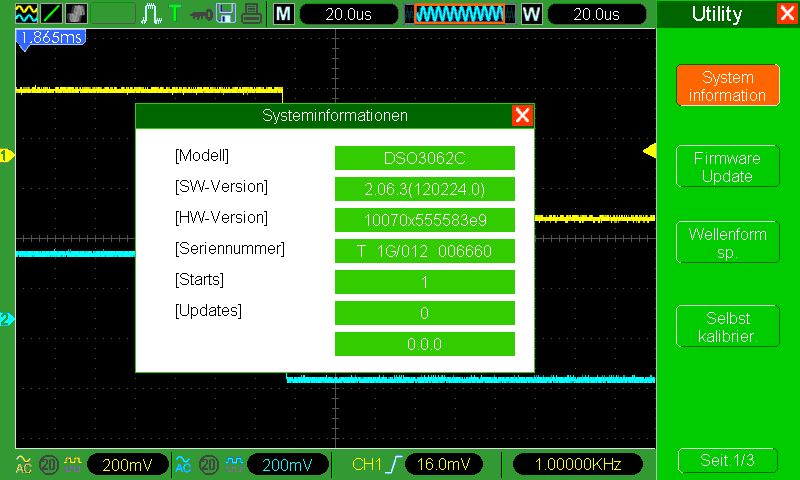Open System information in Utility menu
Screen dimensions: 800x480
click(728, 86)
